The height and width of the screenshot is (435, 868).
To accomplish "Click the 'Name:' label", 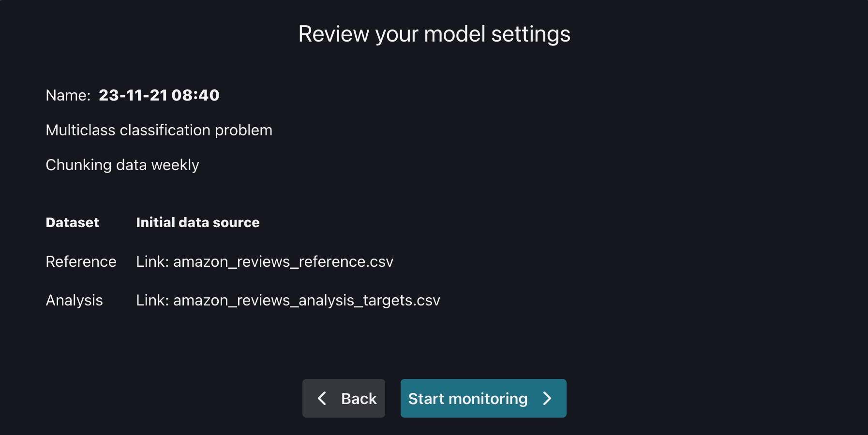I will coord(68,95).
